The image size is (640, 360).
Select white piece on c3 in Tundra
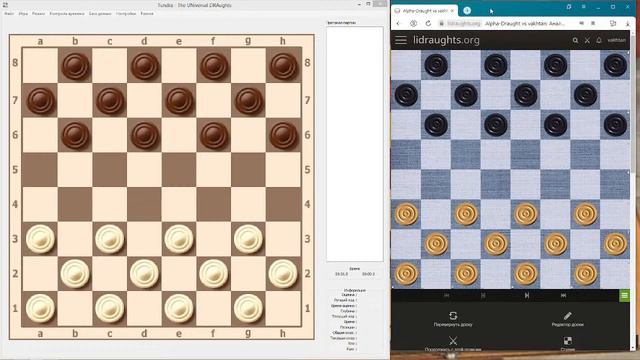pos(109,239)
